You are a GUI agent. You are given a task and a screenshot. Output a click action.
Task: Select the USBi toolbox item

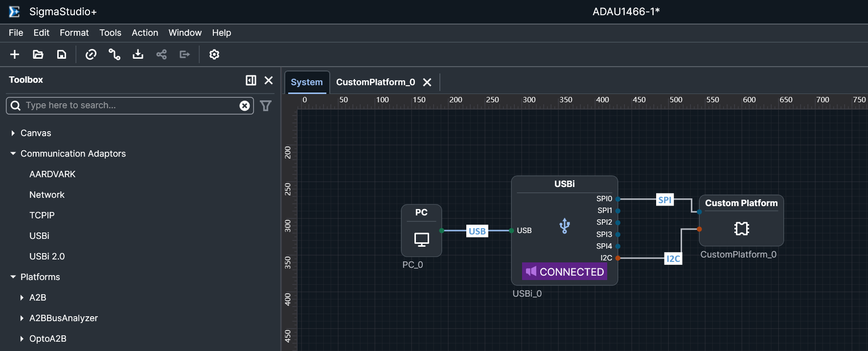39,236
